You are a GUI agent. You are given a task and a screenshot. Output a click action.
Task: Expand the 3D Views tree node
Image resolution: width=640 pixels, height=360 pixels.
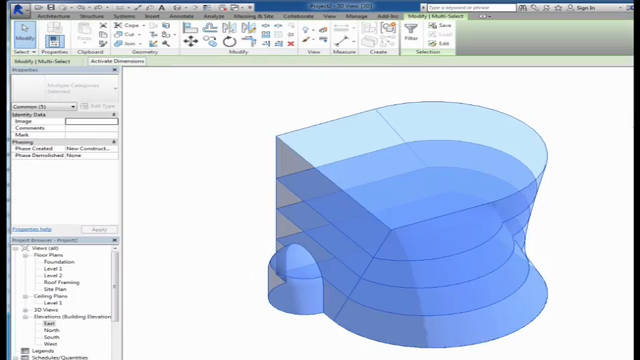pyautogui.click(x=25, y=310)
